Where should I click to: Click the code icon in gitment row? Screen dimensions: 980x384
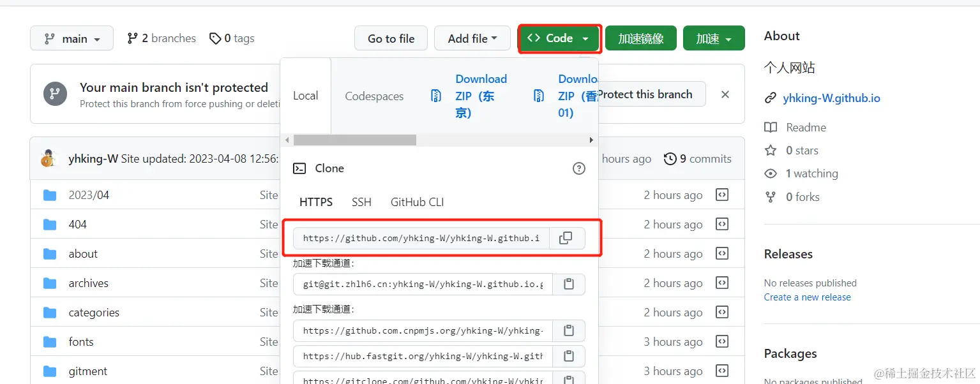point(722,371)
